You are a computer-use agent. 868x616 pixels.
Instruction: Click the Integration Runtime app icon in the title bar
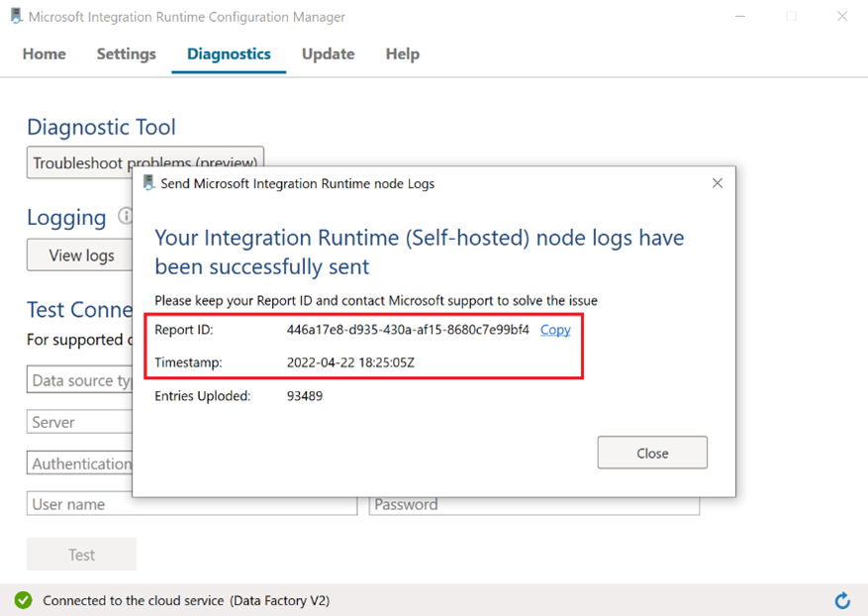[15, 16]
